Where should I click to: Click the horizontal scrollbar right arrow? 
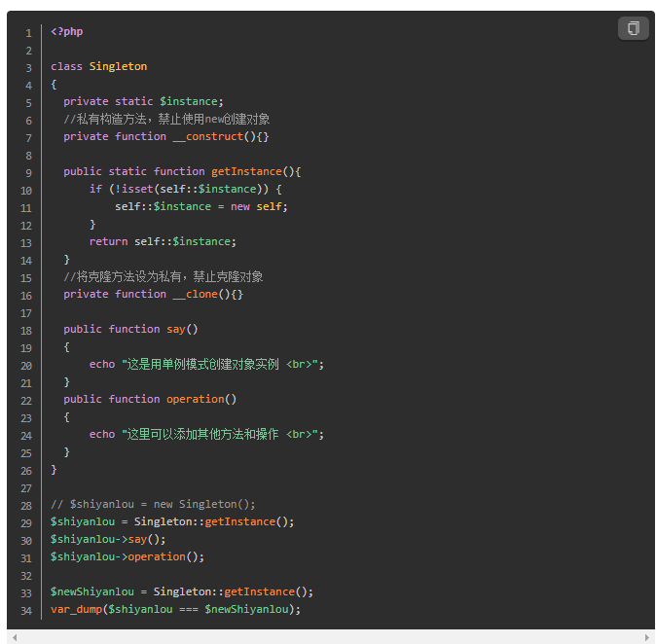click(x=647, y=637)
